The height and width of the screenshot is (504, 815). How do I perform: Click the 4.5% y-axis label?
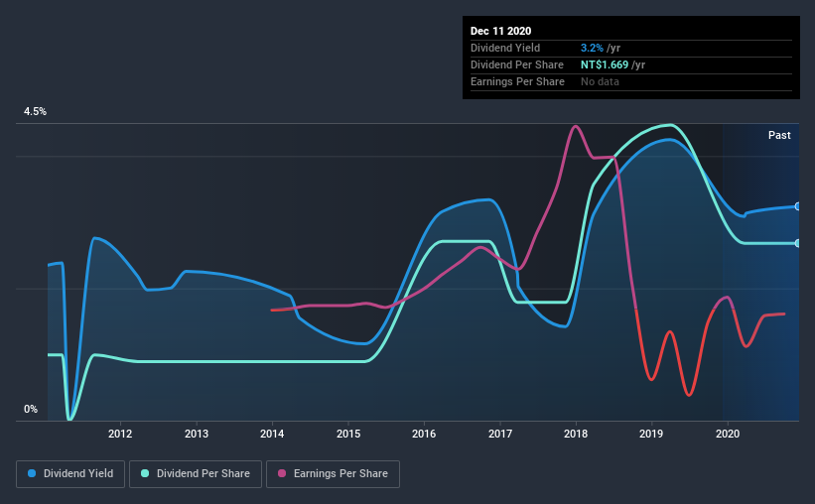point(35,111)
